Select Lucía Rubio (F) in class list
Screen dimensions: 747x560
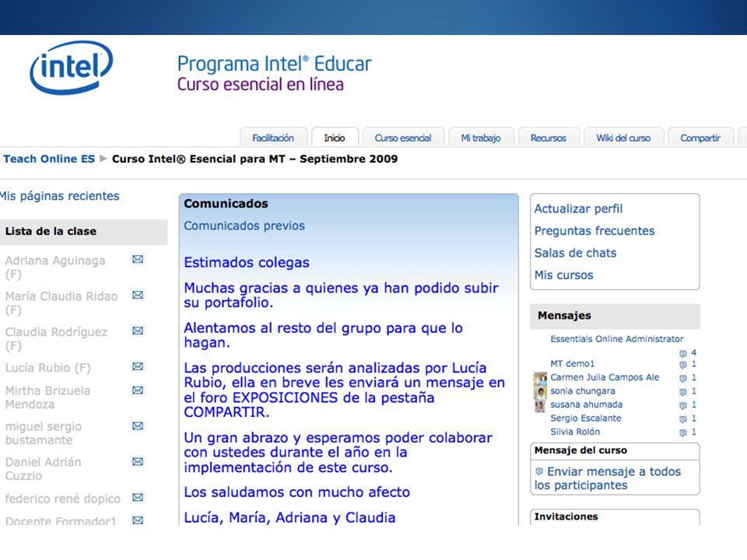pyautogui.click(x=47, y=368)
